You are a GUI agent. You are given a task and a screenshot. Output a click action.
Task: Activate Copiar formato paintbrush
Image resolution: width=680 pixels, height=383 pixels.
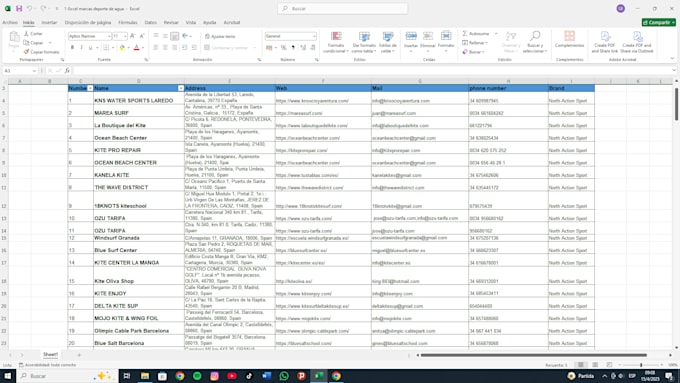26,52
